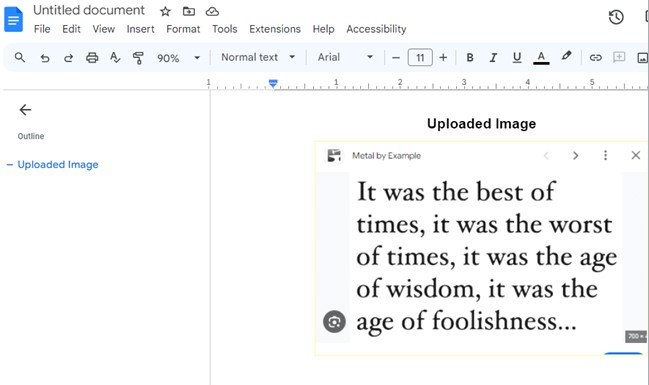This screenshot has height=385, width=649.
Task: Open the Tools menu
Action: 225,29
